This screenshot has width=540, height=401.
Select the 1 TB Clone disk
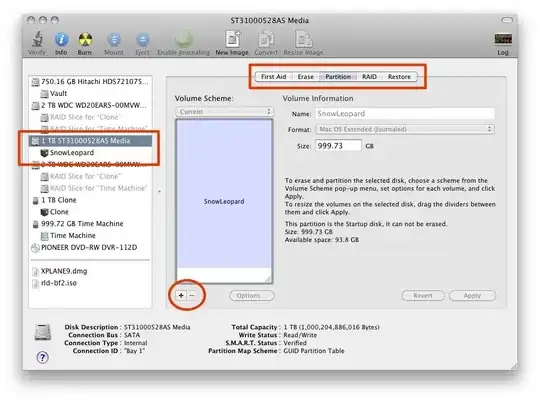point(91,200)
